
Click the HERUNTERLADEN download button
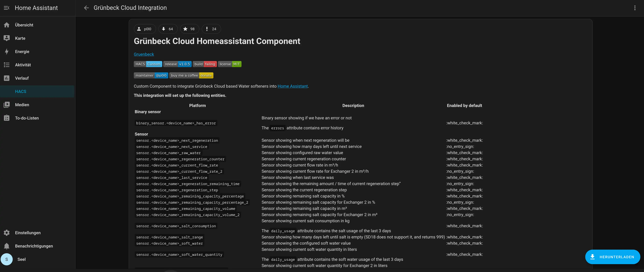(612, 257)
